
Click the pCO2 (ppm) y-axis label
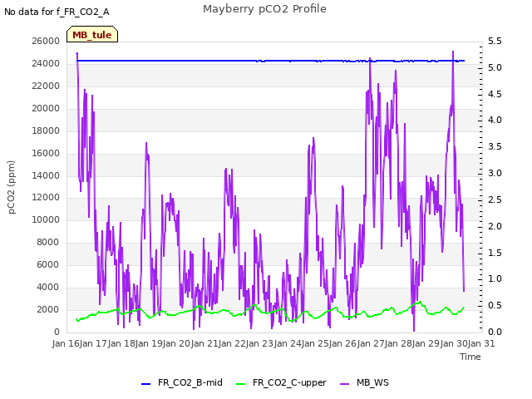click(x=11, y=187)
